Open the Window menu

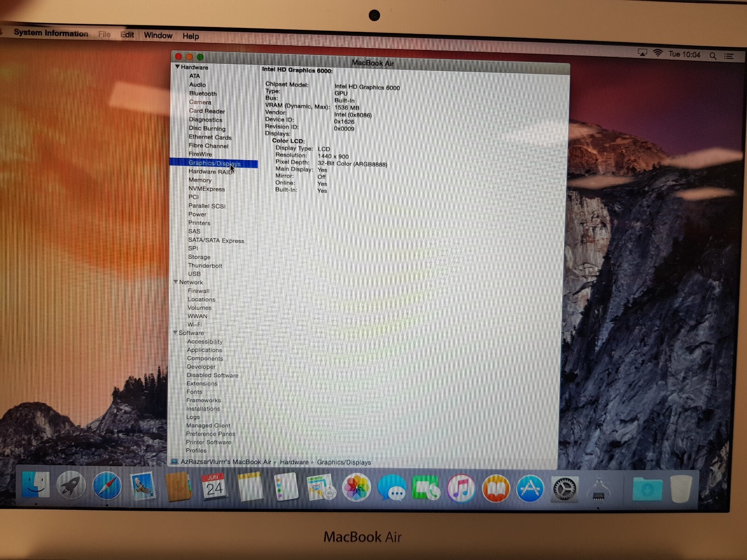click(x=158, y=35)
